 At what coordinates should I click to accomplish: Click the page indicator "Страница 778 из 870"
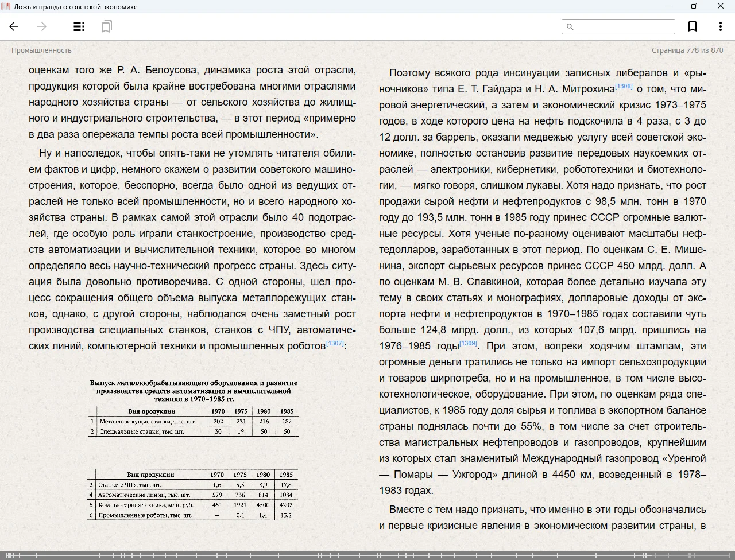[x=687, y=50]
